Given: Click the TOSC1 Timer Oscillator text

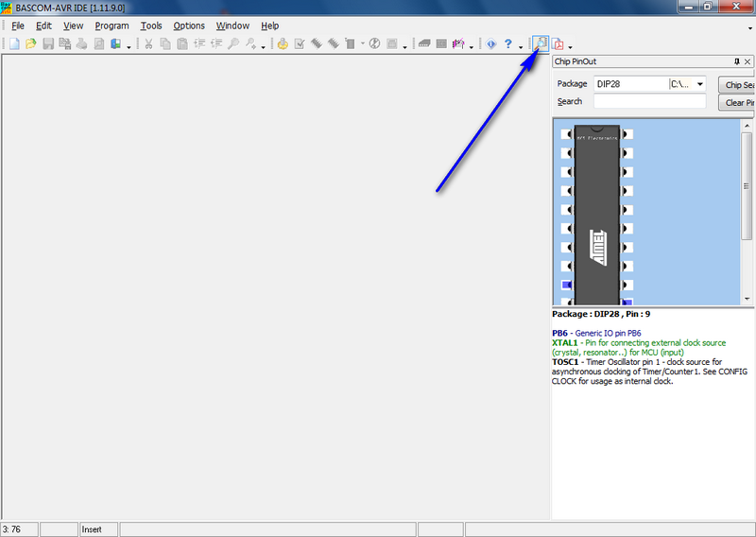Looking at the screenshot, I should tap(649, 372).
